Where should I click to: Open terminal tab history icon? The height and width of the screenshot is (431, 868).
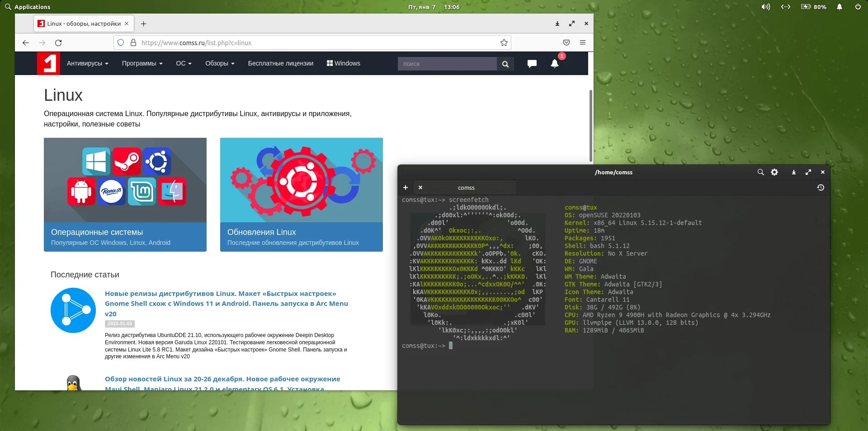(x=821, y=187)
